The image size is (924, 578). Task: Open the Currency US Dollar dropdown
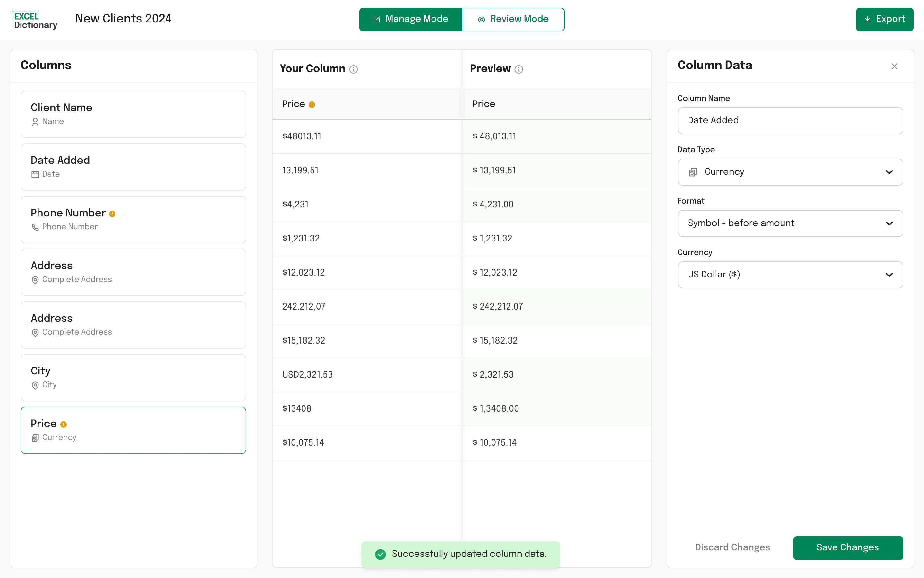pos(790,275)
